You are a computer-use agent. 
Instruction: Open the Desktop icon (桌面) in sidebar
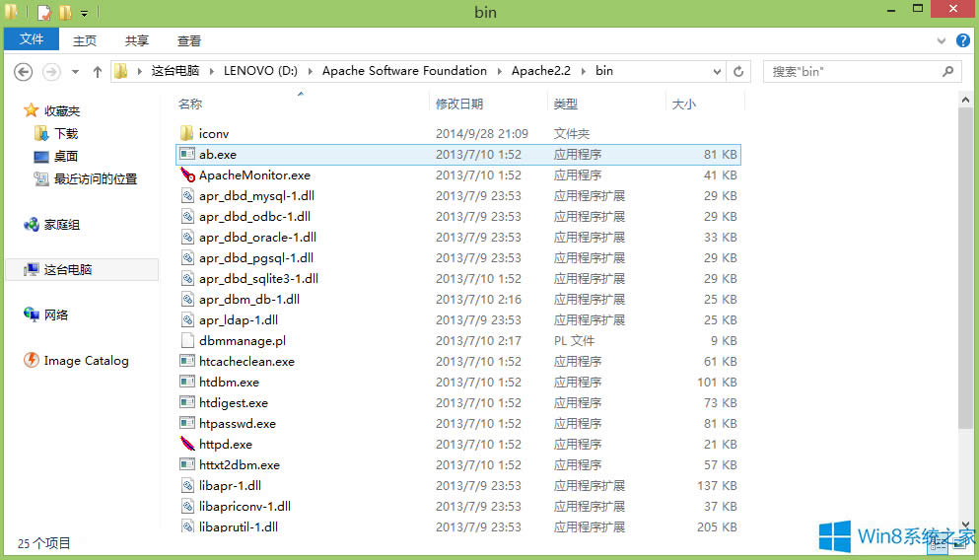(x=41, y=156)
